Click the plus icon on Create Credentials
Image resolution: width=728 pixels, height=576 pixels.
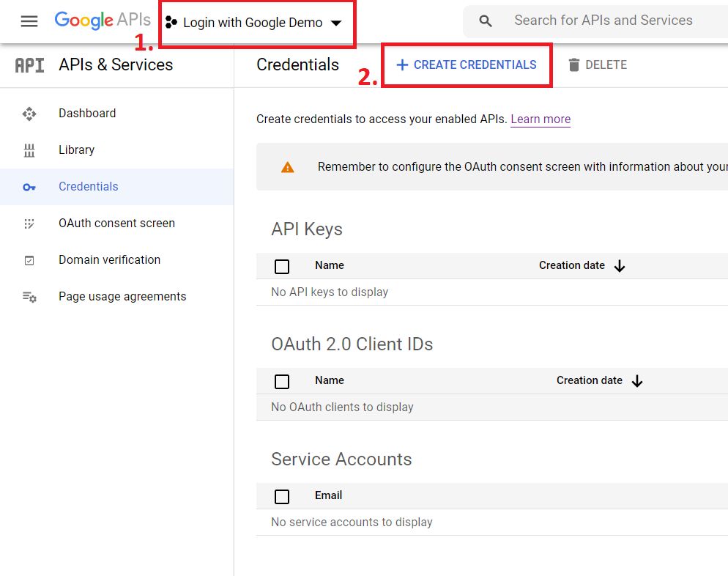tap(403, 65)
